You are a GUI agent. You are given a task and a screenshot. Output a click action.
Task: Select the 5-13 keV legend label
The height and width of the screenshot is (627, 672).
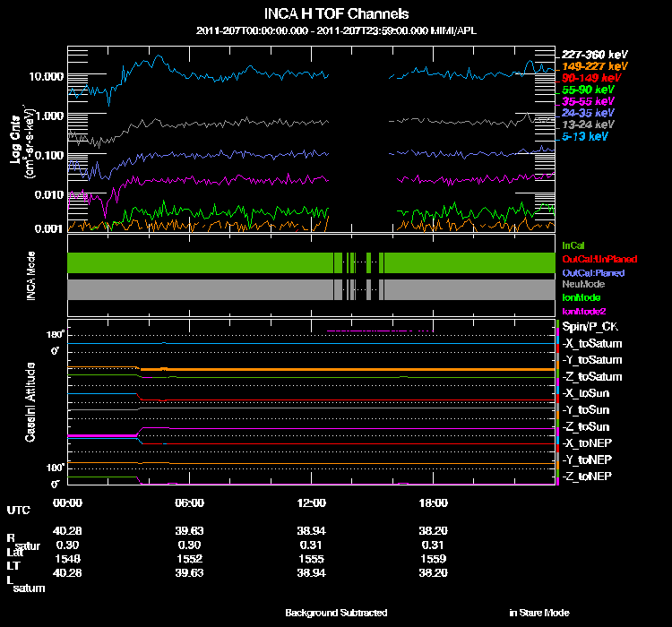coord(584,137)
